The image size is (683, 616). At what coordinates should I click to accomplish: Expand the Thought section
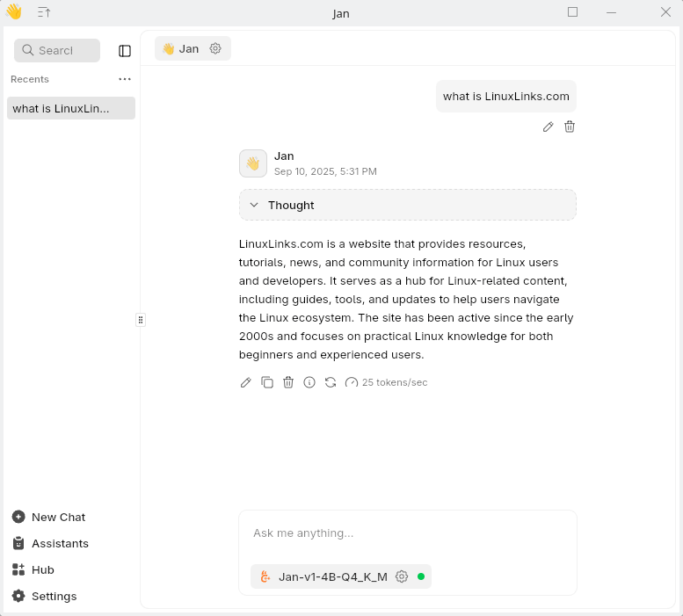pyautogui.click(x=408, y=205)
